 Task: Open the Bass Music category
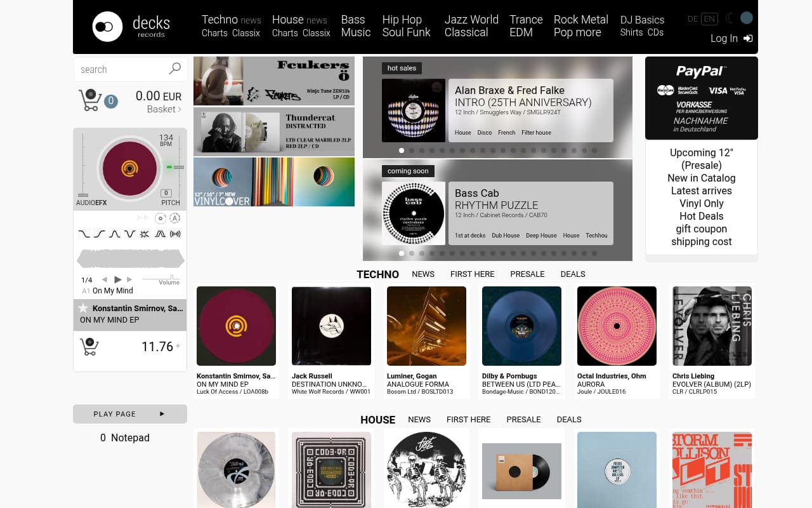coord(355,26)
